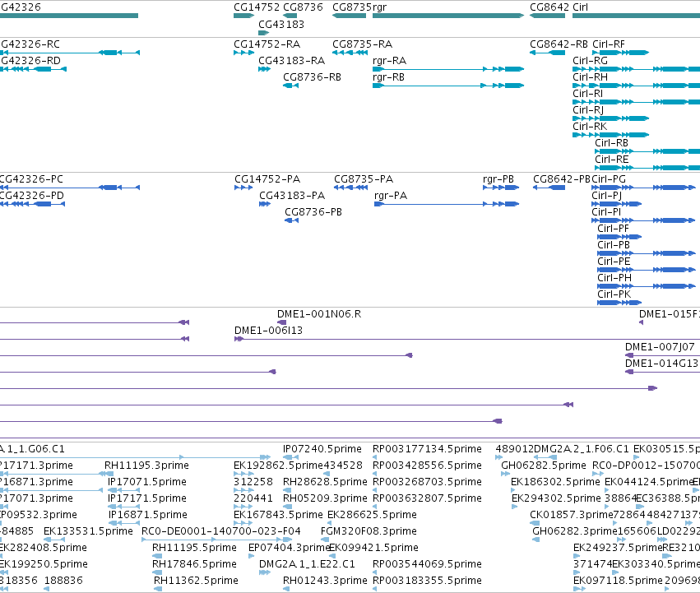Select EST RP003632807.5prime label
This screenshot has height=593, width=700.
click(427, 498)
